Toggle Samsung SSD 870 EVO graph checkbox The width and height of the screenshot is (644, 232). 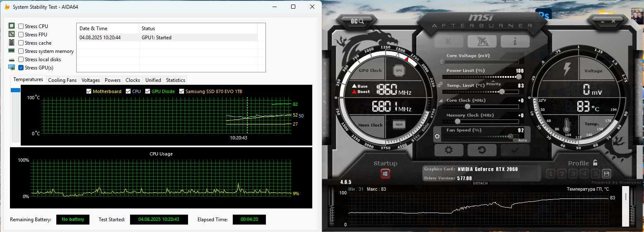click(182, 91)
